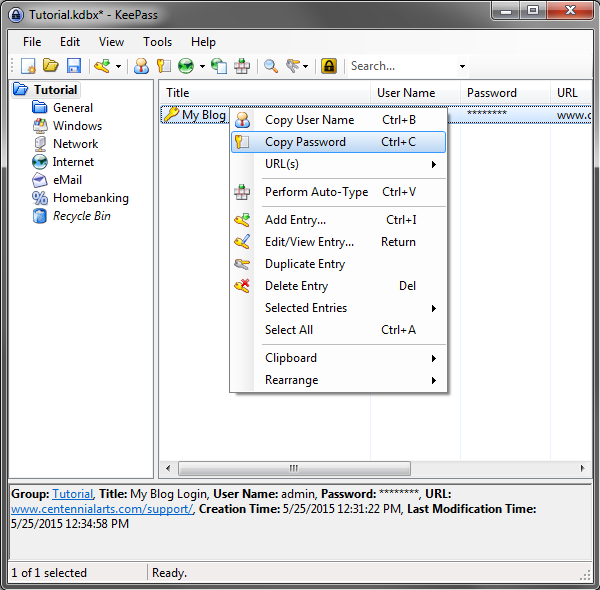Click the scrollbar left arrow

[168, 468]
